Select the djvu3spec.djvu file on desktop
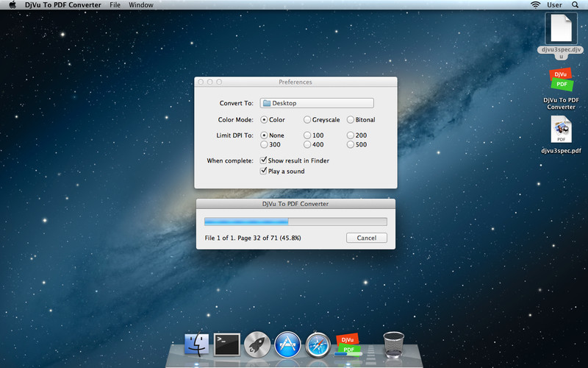 click(x=561, y=35)
